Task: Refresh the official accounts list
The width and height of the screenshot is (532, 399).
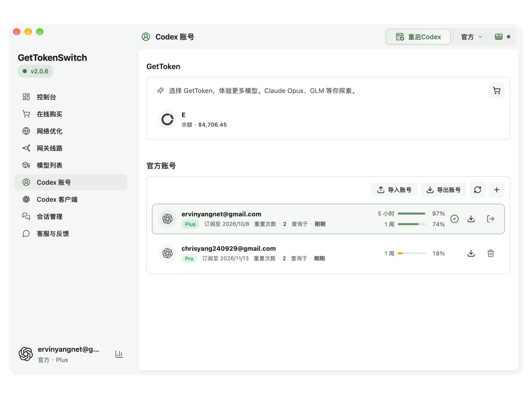Action: tap(477, 190)
